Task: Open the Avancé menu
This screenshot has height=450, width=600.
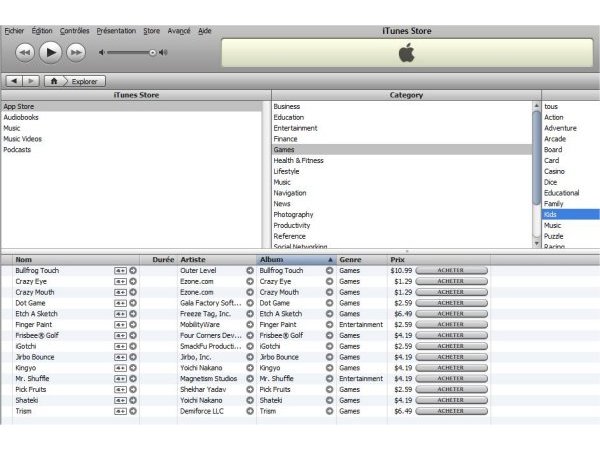Action: [x=179, y=31]
